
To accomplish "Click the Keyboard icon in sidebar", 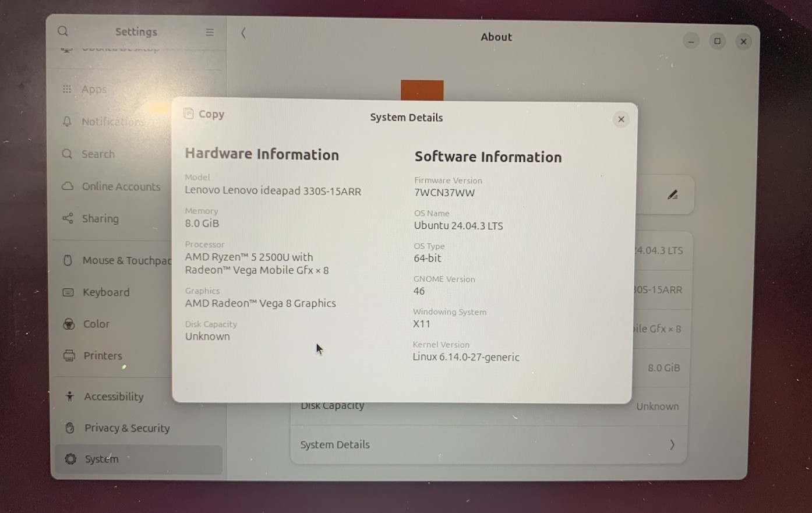I will 68,292.
